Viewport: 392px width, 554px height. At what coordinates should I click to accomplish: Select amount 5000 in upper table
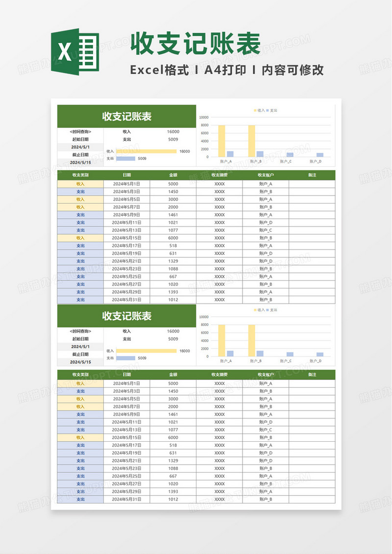[x=173, y=184]
